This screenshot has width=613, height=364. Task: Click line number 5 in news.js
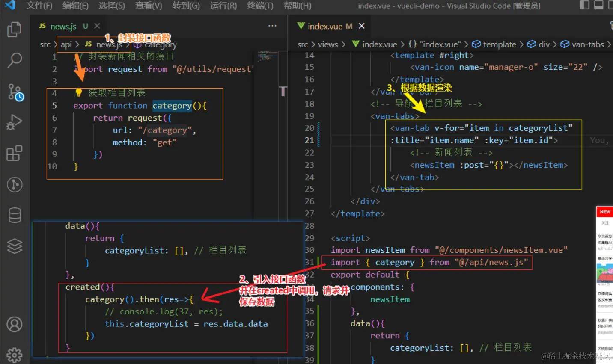tap(54, 106)
